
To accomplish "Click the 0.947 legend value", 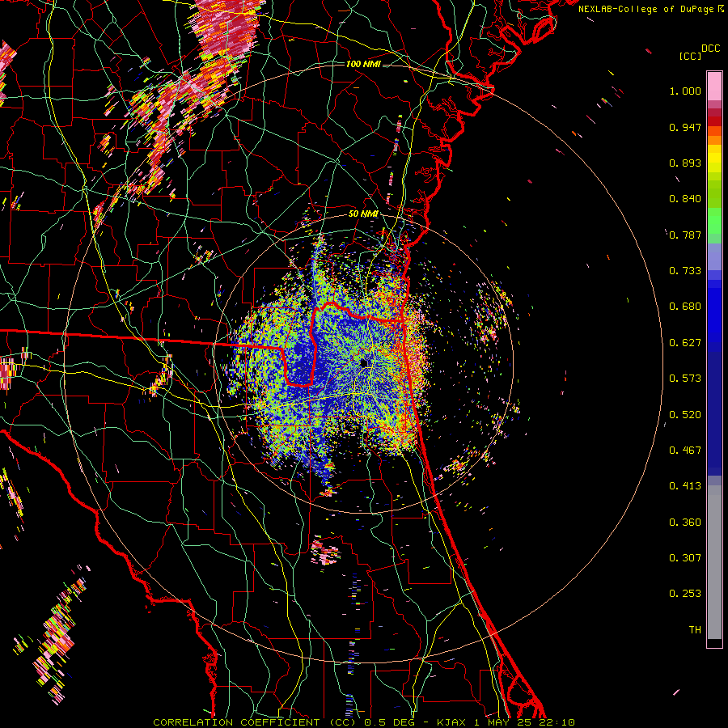I will pos(685,127).
